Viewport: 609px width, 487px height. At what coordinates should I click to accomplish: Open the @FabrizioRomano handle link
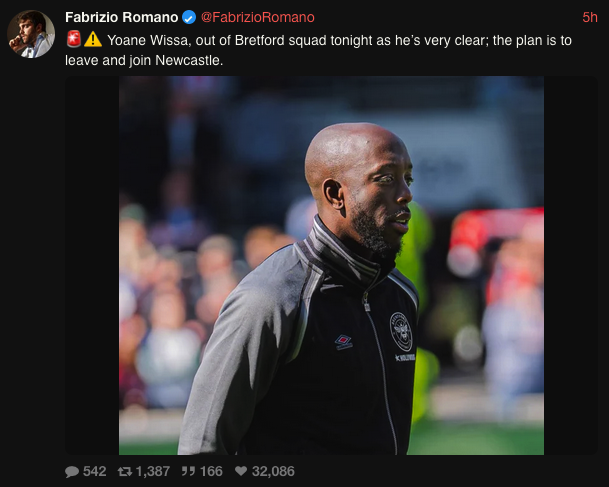coord(258,17)
